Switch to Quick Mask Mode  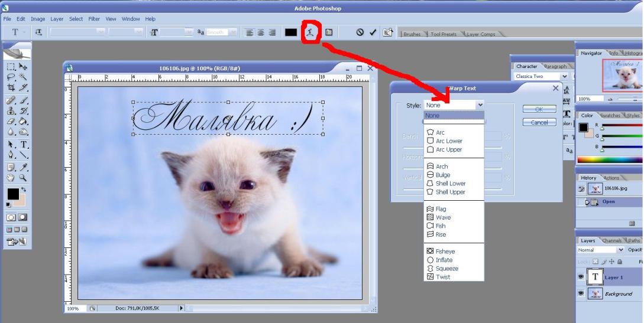(22, 217)
